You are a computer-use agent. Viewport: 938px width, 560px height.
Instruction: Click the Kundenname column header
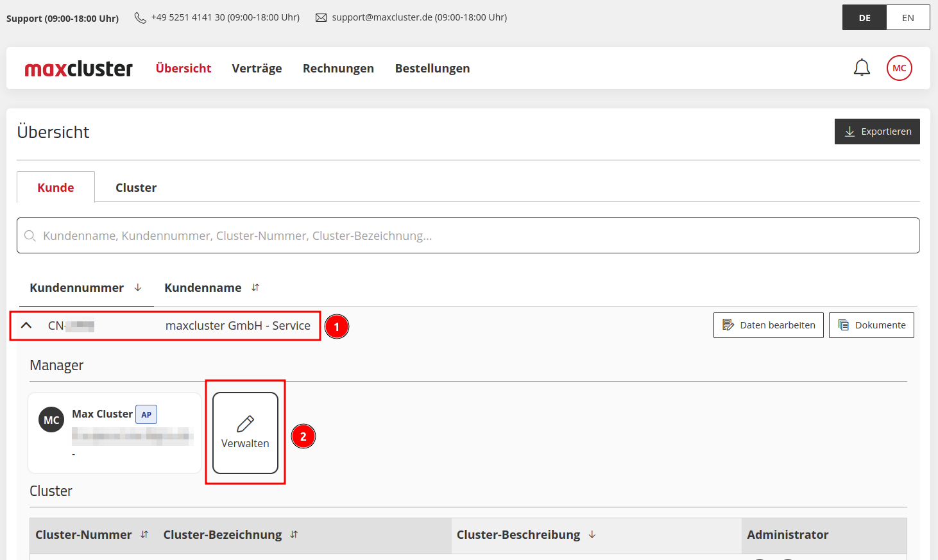pos(203,287)
